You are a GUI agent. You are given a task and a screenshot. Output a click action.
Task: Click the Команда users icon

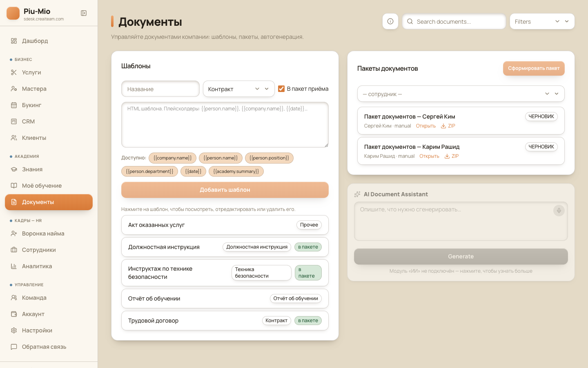pos(14,298)
